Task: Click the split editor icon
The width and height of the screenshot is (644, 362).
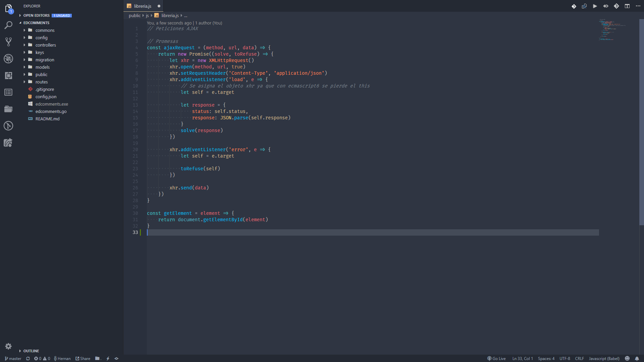Action: coord(627,6)
